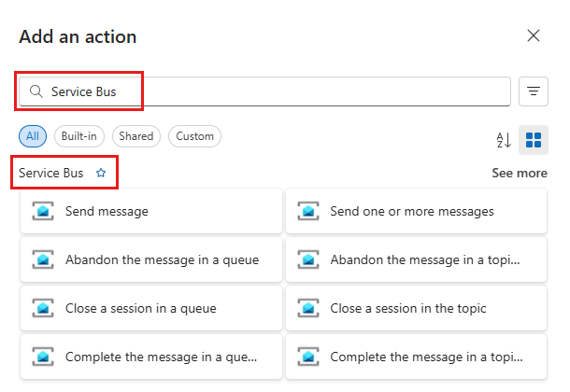This screenshot has height=392, width=570.
Task: Click Close a session in queue icon
Action: [x=43, y=309]
